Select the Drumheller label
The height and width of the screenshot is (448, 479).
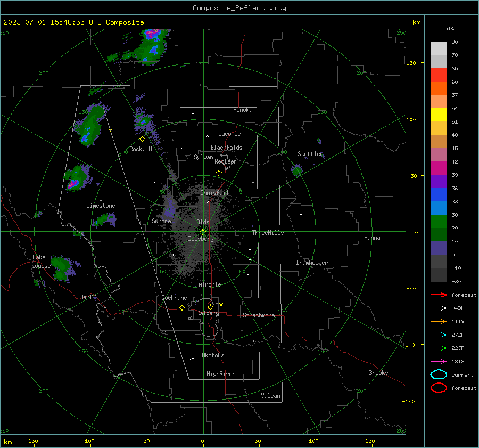[312, 263]
